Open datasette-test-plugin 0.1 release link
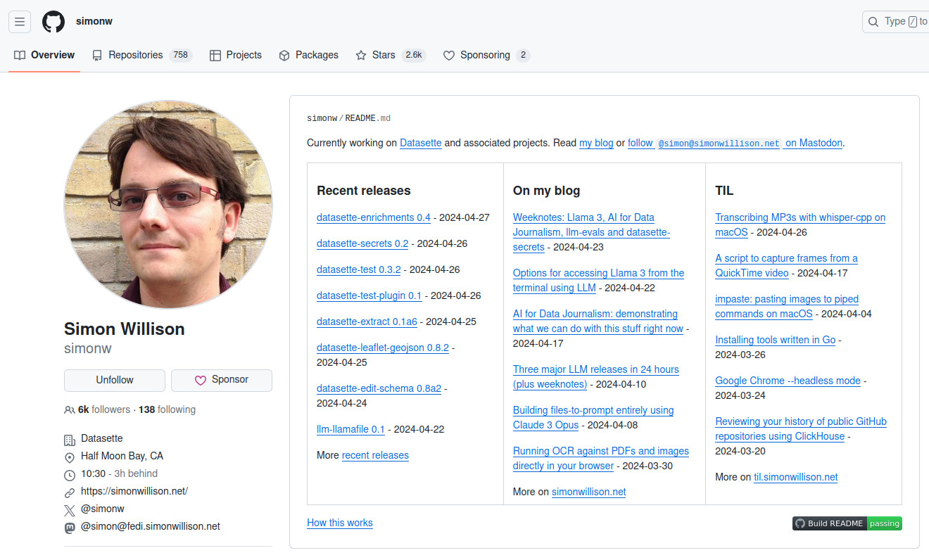This screenshot has width=929, height=560. (x=369, y=295)
